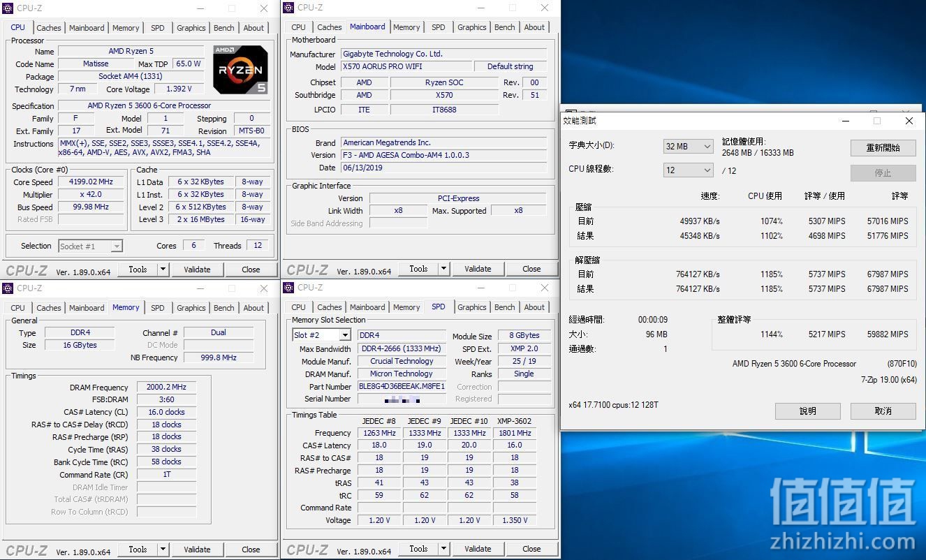Image resolution: width=926 pixels, height=560 pixels.
Task: Expand the Slot #2 memory slot dropdown
Action: pyautogui.click(x=344, y=335)
